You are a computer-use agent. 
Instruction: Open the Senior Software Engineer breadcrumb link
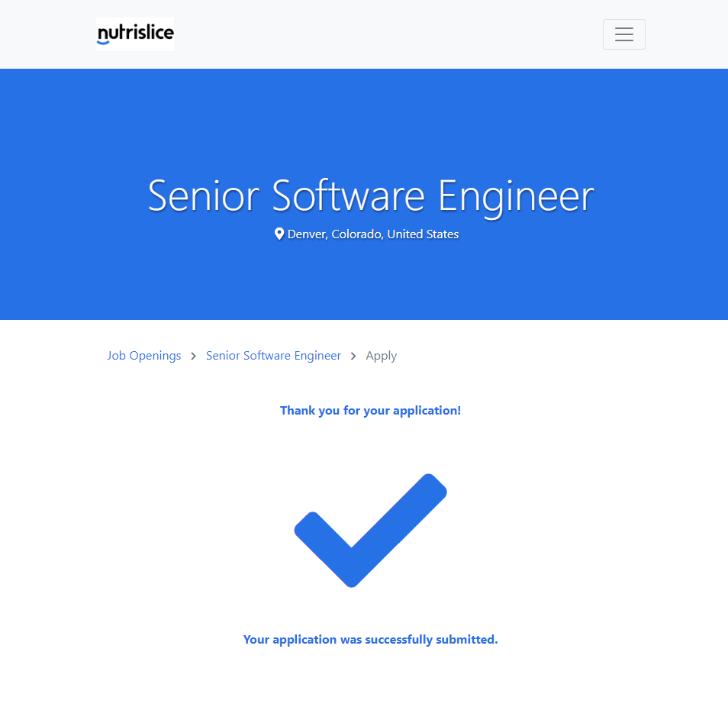[273, 356]
